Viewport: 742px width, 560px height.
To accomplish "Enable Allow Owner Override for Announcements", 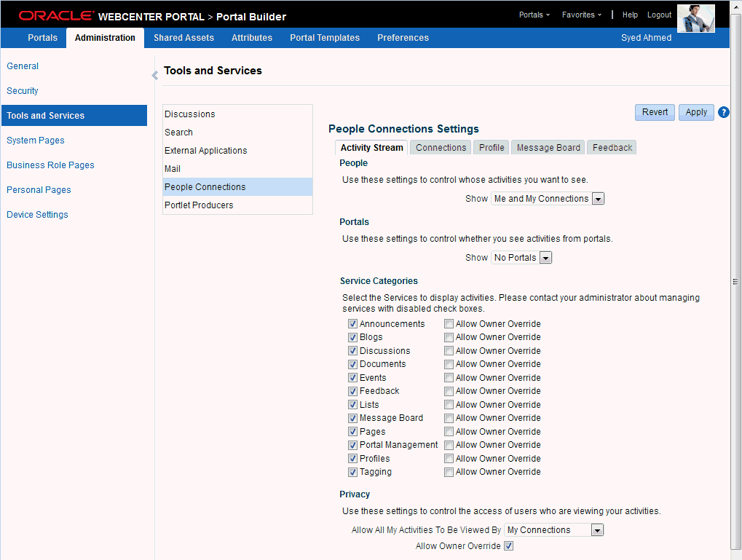I will click(449, 324).
